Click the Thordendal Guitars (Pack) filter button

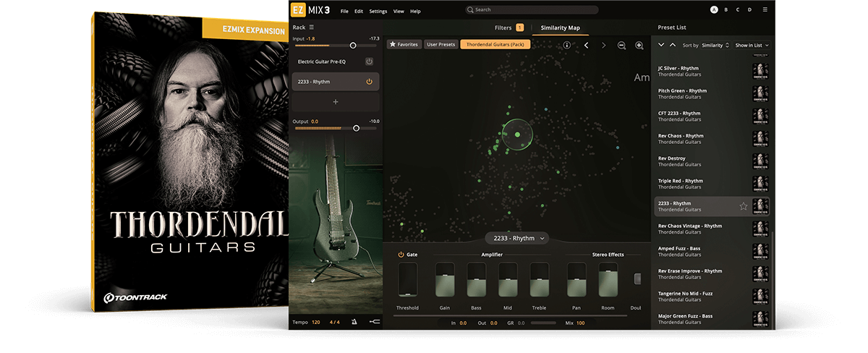tap(495, 44)
